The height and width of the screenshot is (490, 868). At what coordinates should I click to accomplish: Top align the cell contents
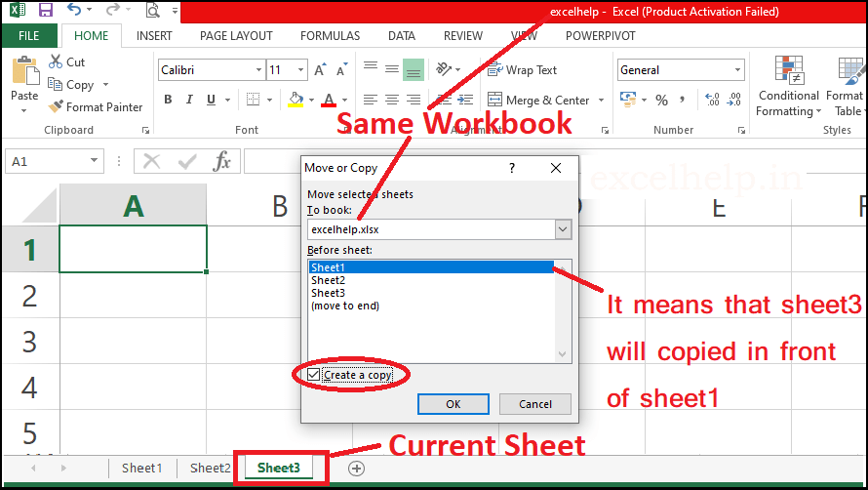coord(371,68)
